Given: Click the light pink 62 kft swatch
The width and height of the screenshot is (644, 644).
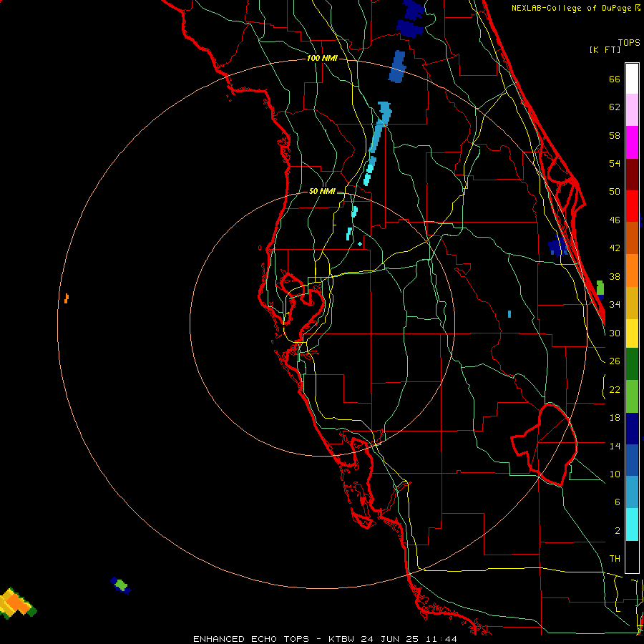Looking at the screenshot, I should pyautogui.click(x=632, y=110).
